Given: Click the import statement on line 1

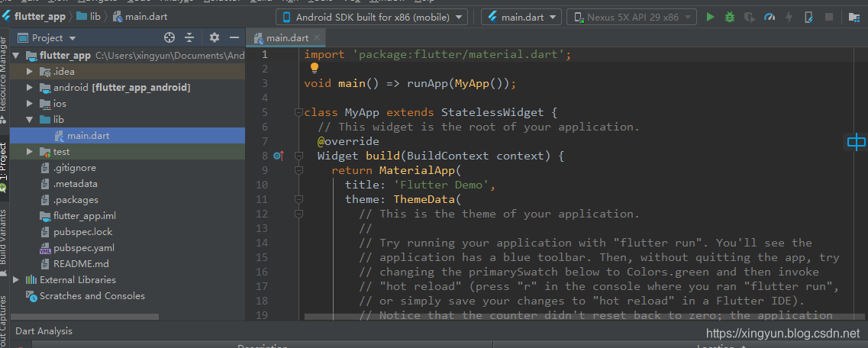Looking at the screenshot, I should pos(437,55).
